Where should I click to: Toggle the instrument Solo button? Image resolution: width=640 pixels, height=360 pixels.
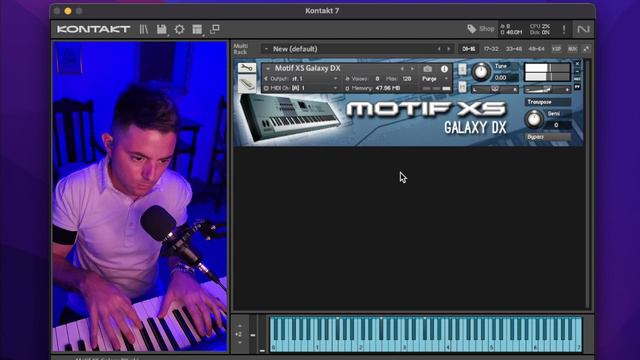coord(462,69)
